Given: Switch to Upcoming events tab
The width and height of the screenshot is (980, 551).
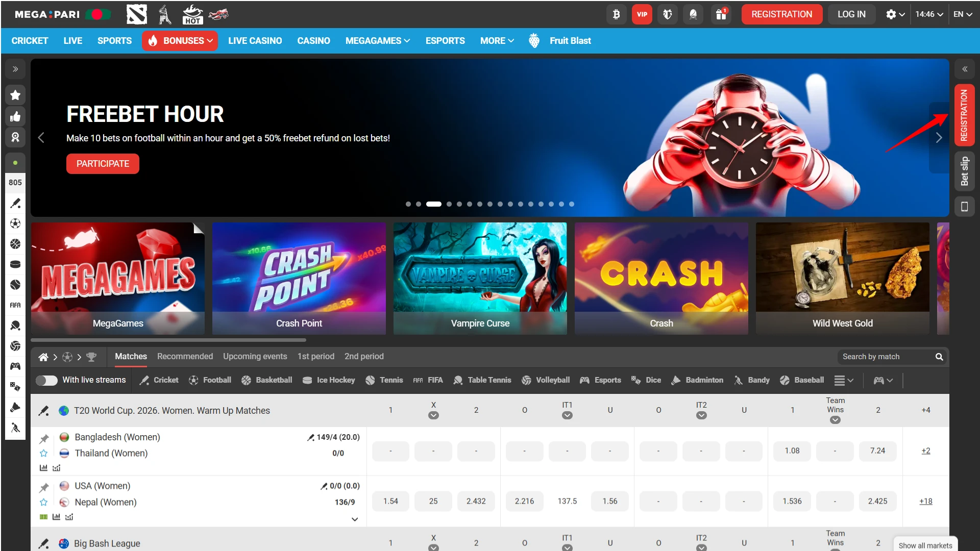Looking at the screenshot, I should (255, 356).
